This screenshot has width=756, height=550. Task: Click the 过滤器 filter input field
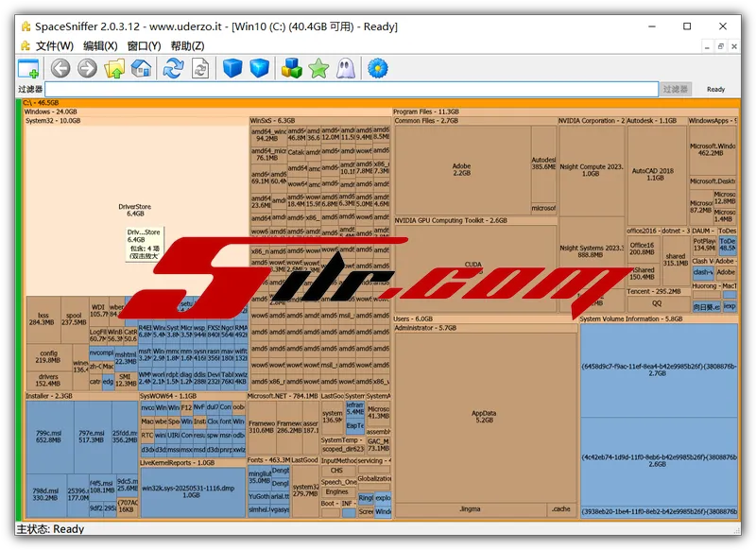click(x=352, y=89)
